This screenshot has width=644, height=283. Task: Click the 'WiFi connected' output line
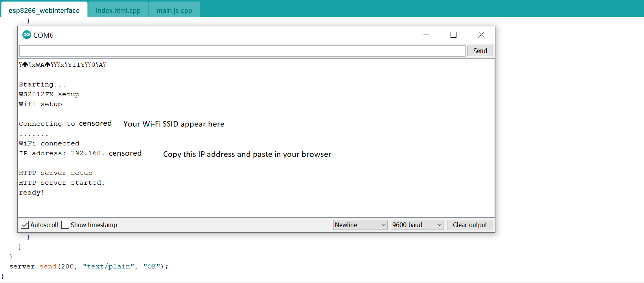click(49, 143)
